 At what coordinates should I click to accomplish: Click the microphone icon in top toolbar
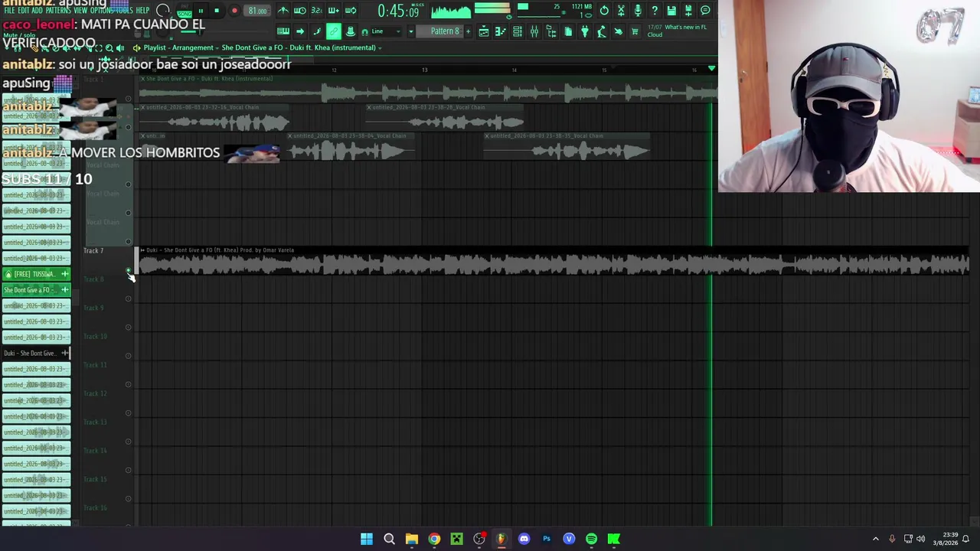(638, 11)
